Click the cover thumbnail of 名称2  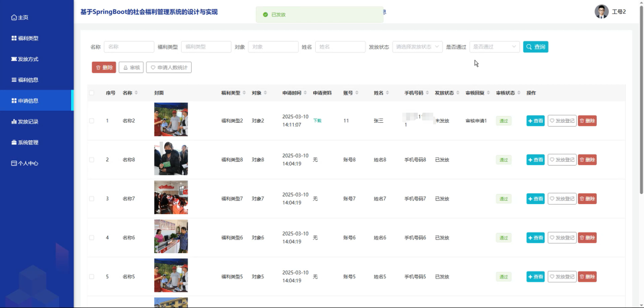click(x=171, y=119)
